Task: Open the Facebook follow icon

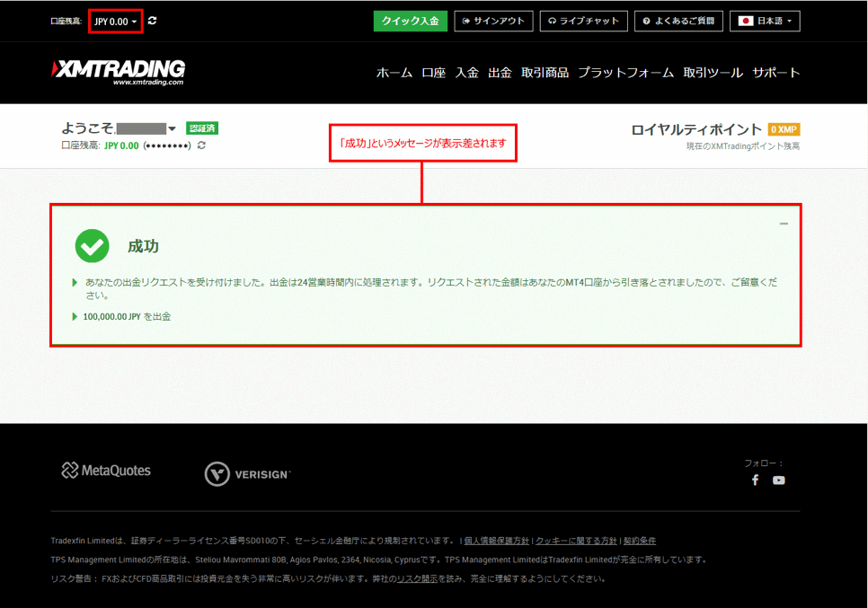Action: click(x=755, y=480)
